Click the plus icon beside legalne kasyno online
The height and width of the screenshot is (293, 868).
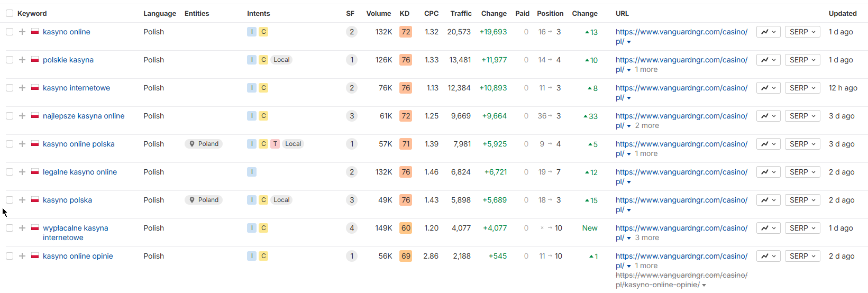[22, 172]
